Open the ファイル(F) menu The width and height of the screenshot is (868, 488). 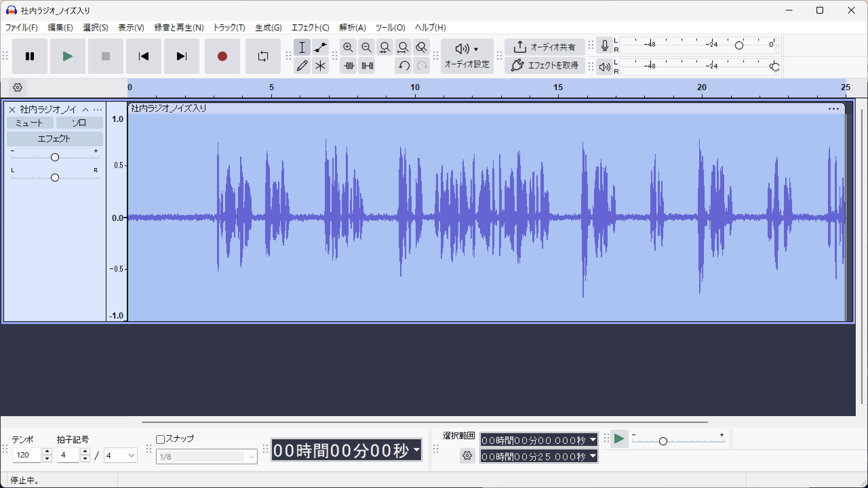click(21, 28)
